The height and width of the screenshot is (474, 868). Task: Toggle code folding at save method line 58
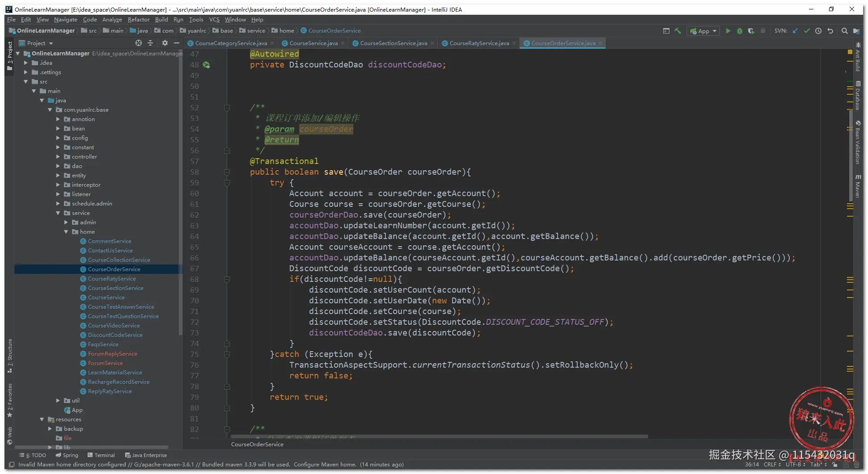pos(227,172)
